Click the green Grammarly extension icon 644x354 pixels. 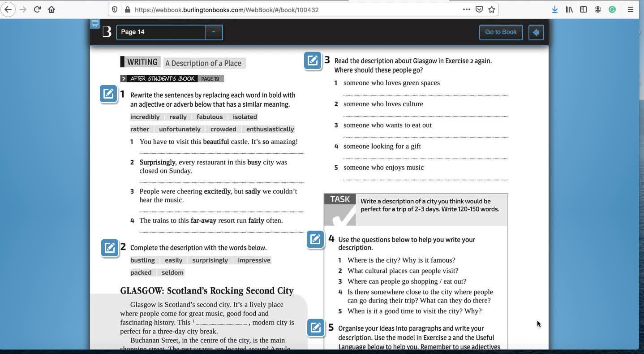pos(612,9)
